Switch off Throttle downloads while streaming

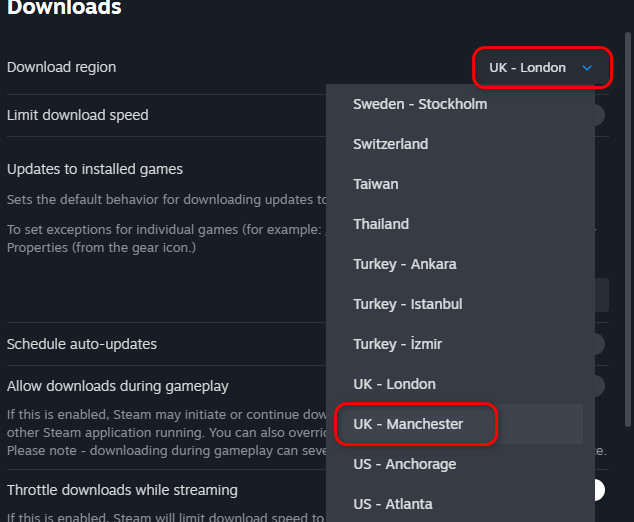click(x=596, y=490)
